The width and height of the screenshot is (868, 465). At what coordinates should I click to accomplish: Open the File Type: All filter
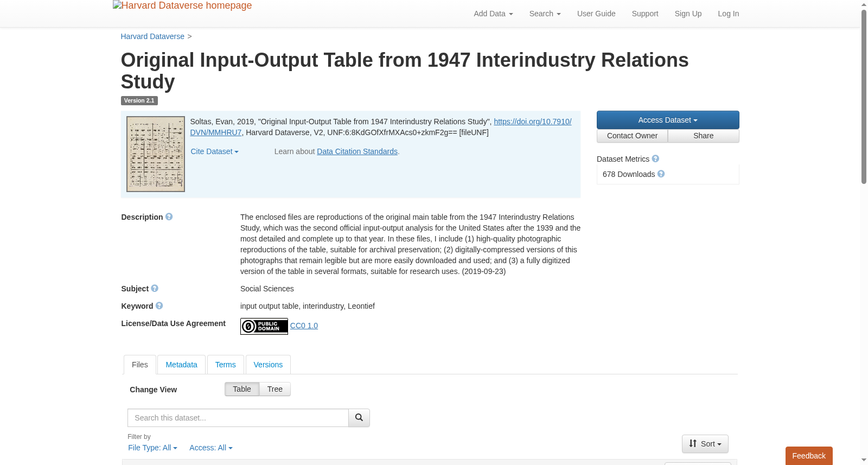pos(152,448)
